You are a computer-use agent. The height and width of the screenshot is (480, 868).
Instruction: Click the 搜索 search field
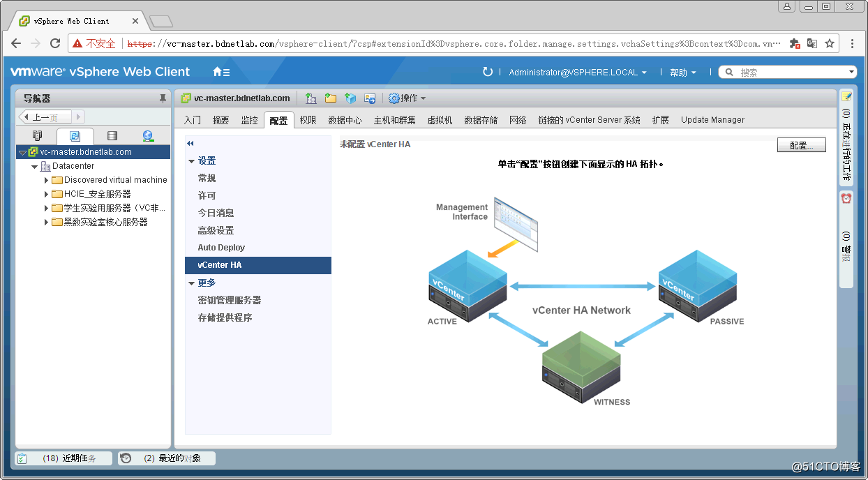(792, 73)
